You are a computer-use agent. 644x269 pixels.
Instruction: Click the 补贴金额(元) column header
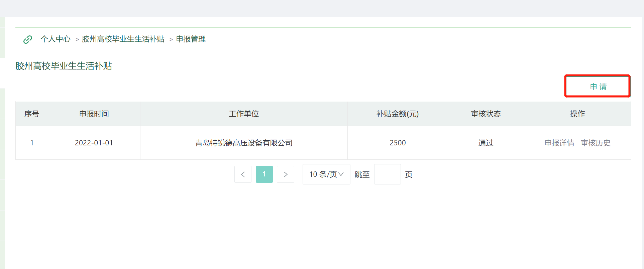[398, 114]
